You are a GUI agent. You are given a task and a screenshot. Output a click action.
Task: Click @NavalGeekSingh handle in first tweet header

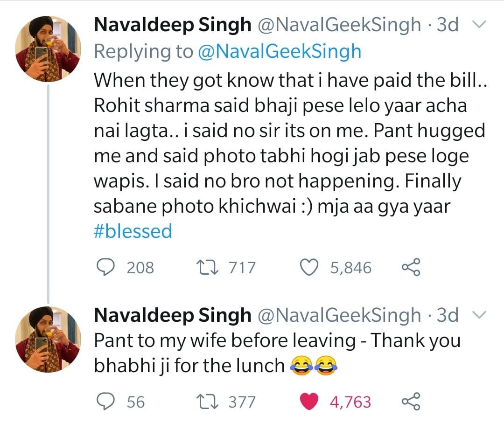339,25
